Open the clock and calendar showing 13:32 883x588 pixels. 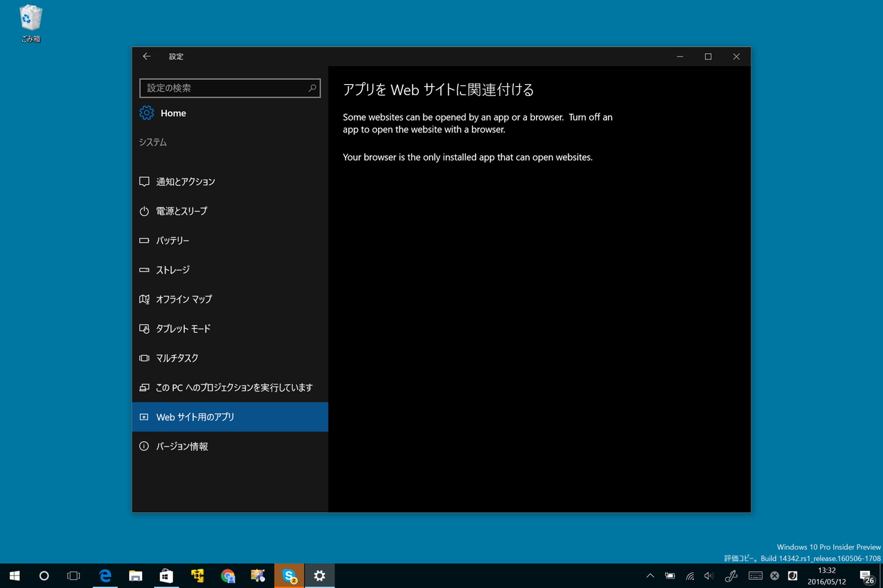[826, 576]
